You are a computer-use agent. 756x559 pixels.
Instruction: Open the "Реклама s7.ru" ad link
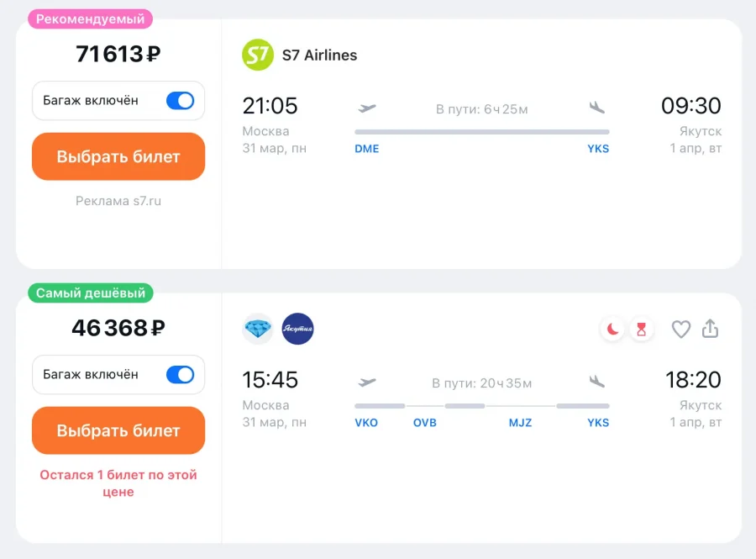point(118,201)
